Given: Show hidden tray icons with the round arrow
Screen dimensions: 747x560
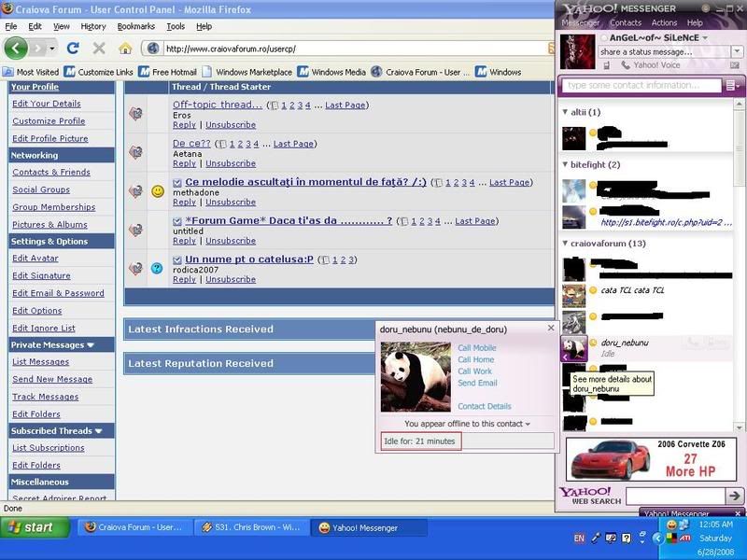Looking at the screenshot, I should pyautogui.click(x=657, y=539).
